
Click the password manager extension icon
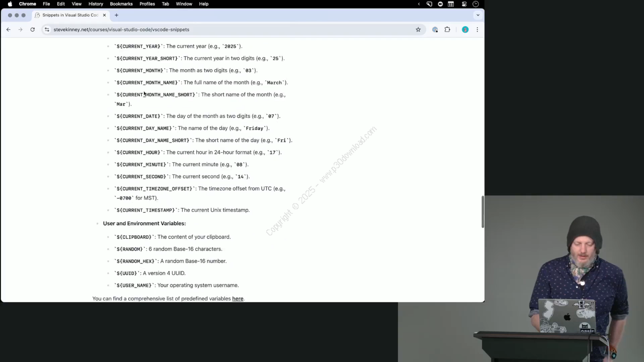(x=435, y=30)
